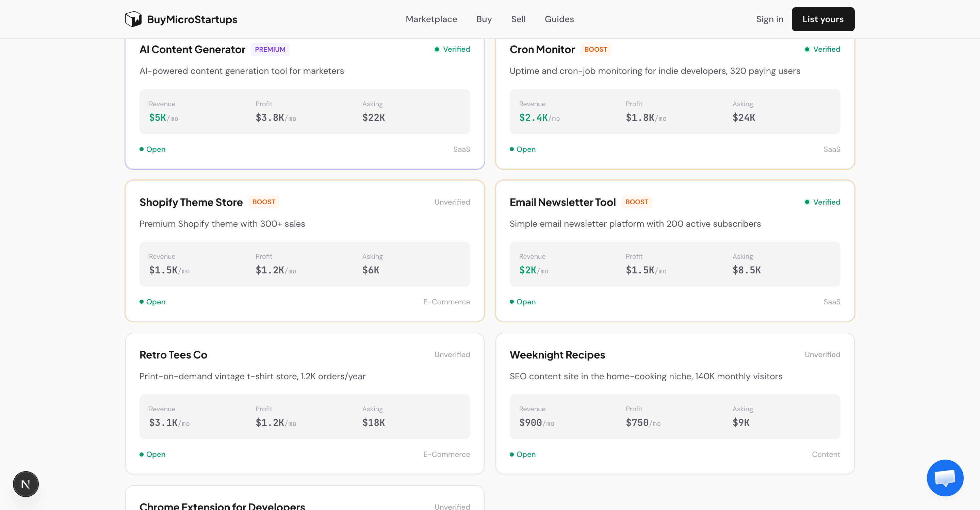Click the $900/mo revenue value
Viewport: 980px width, 510px height.
tap(537, 423)
